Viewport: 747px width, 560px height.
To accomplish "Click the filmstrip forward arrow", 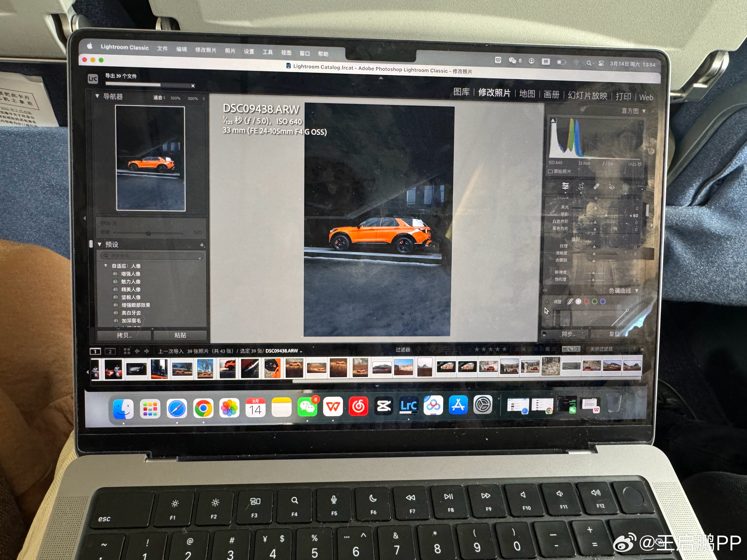I will [x=147, y=351].
